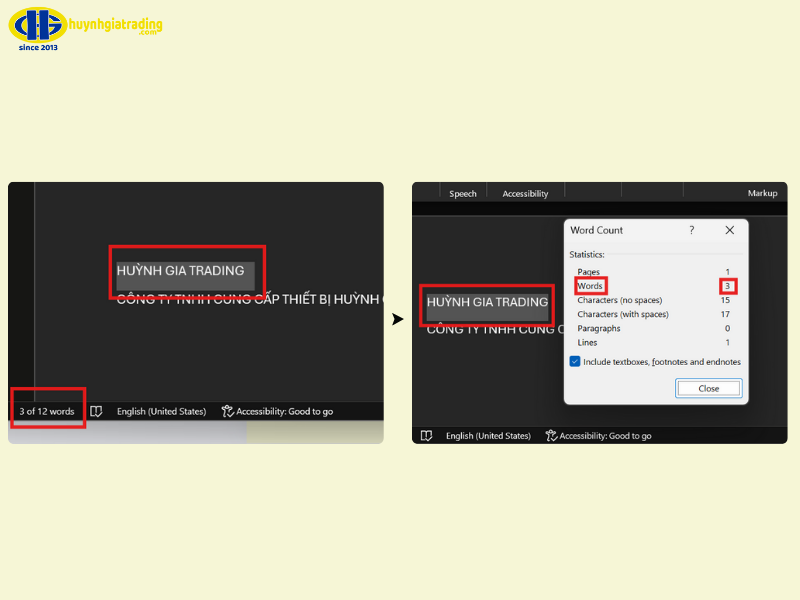The image size is (800, 600).
Task: Open 'Accessibility: Good to go' in left status bar
Action: tap(277, 411)
